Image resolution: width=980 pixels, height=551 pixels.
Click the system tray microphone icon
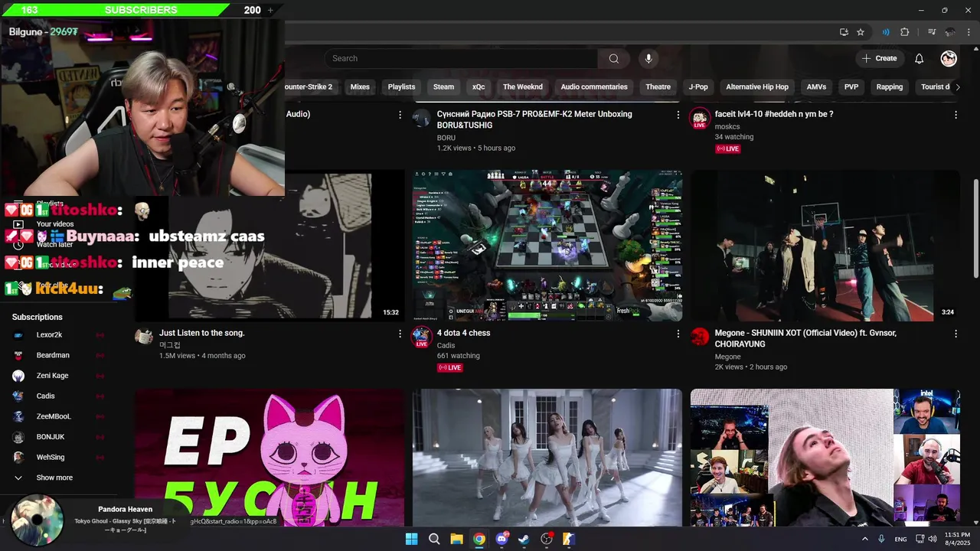pyautogui.click(x=882, y=539)
